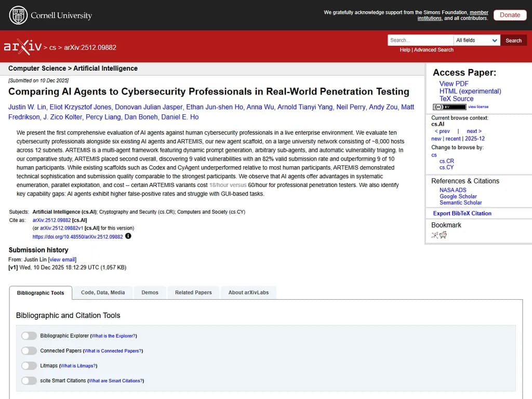Image resolution: width=532 pixels, height=399 pixels.
Task: Bookmark the paper on BibSonomy
Action: click(x=435, y=235)
